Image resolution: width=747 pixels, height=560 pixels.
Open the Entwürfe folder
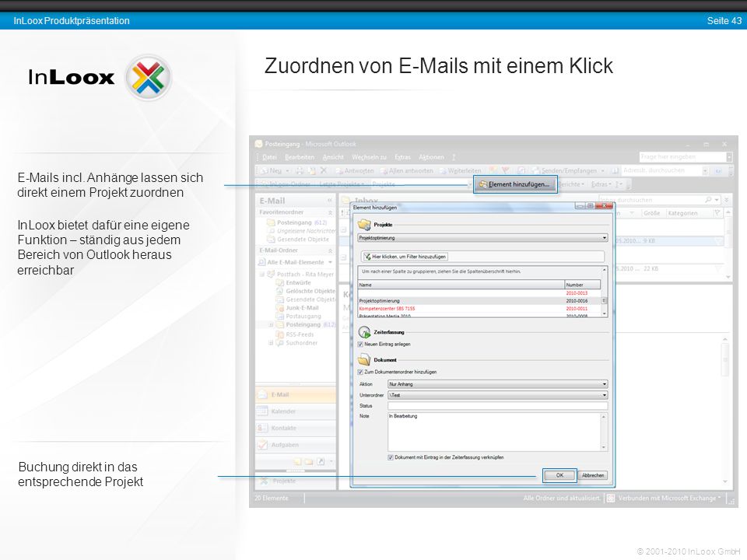tap(294, 282)
